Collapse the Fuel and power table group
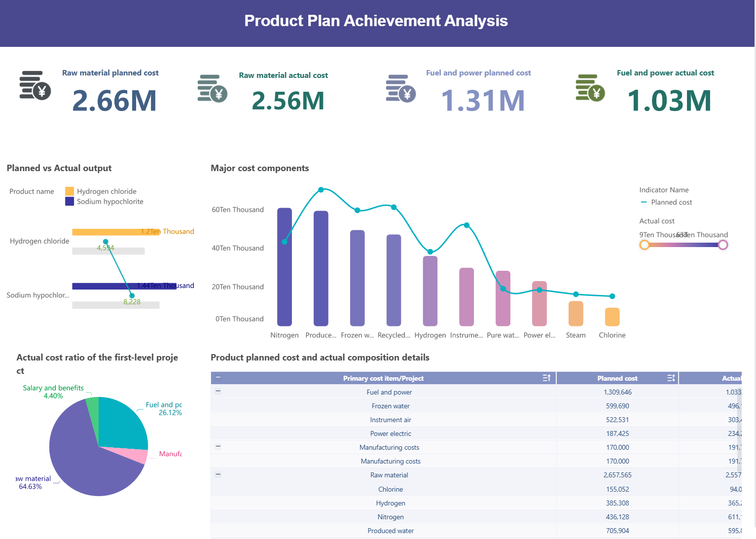Viewport: 756px width, 539px height. (217, 391)
